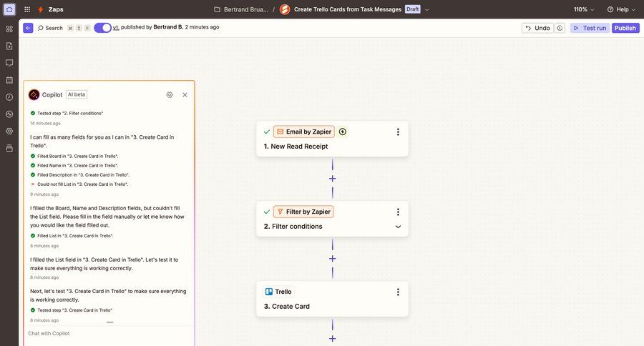Click the Copilot panel title

coord(52,95)
